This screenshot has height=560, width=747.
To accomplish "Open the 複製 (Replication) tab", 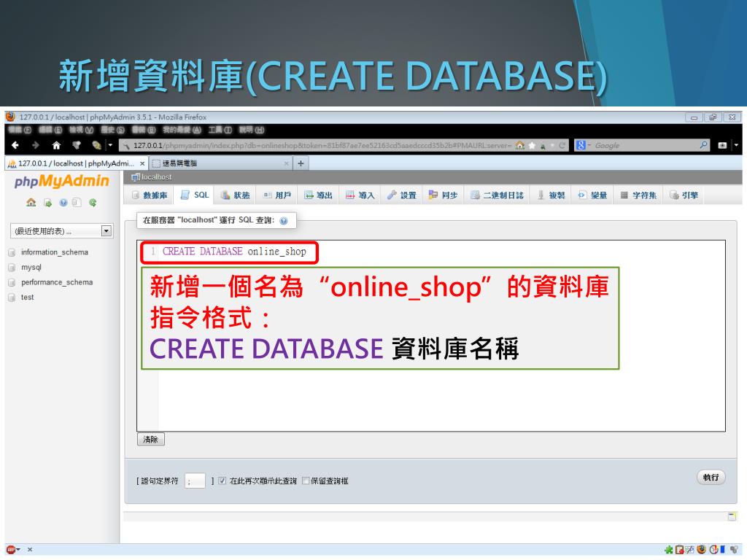I will pos(551,195).
